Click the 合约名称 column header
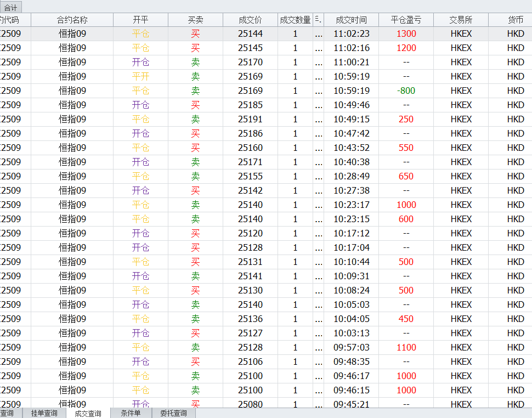 pos(72,20)
